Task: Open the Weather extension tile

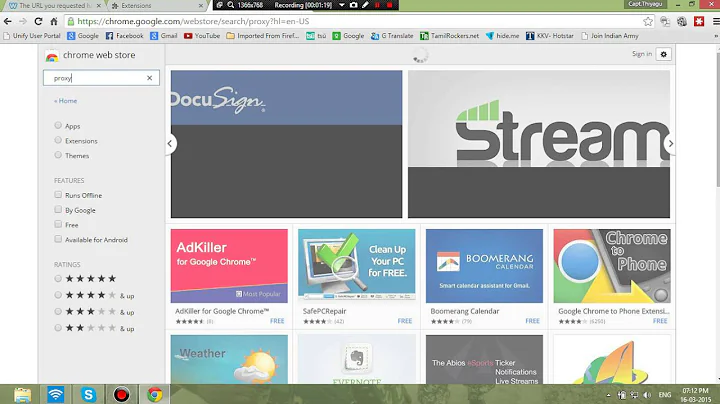Action: point(229,359)
